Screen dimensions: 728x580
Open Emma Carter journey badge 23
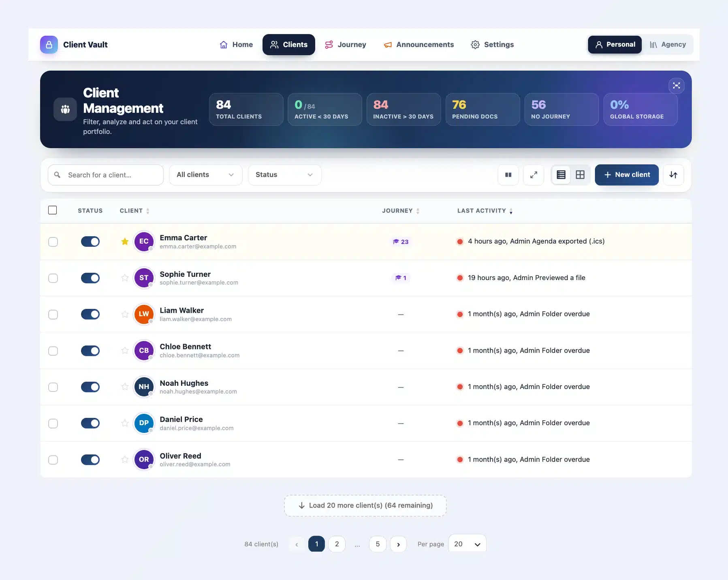[x=401, y=242]
